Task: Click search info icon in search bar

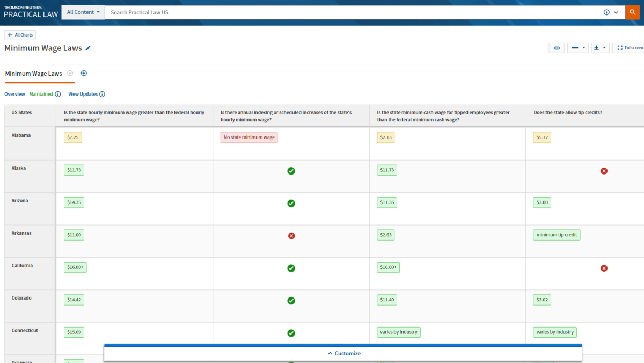Action: point(606,12)
